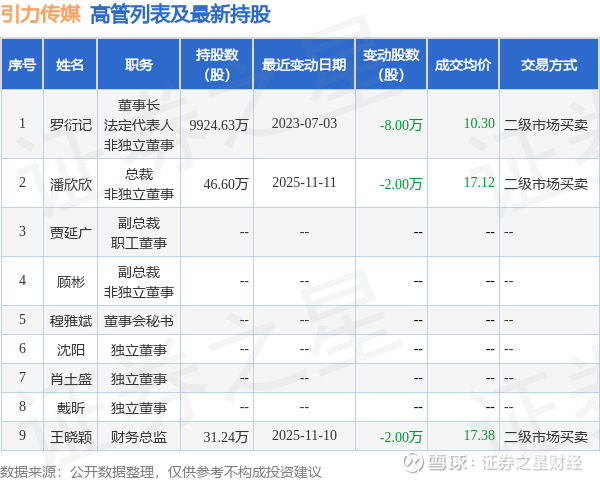
Task: Click the average price 10.30
Action: [x=479, y=123]
